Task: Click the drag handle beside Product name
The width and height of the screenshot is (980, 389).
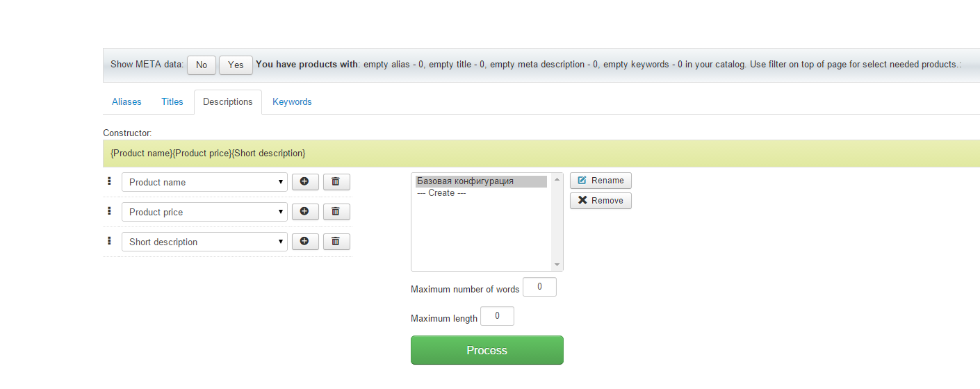Action: [x=109, y=181]
